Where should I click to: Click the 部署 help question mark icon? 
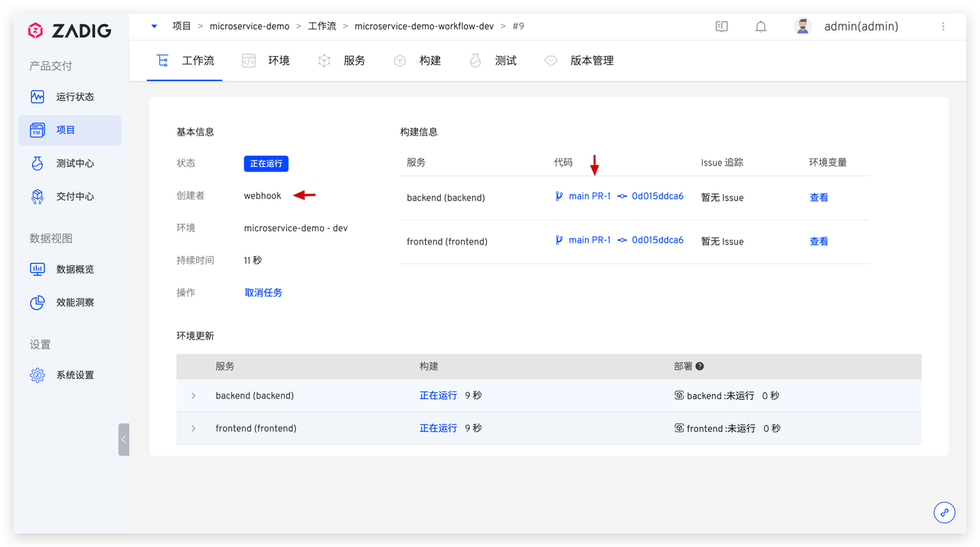pyautogui.click(x=700, y=367)
